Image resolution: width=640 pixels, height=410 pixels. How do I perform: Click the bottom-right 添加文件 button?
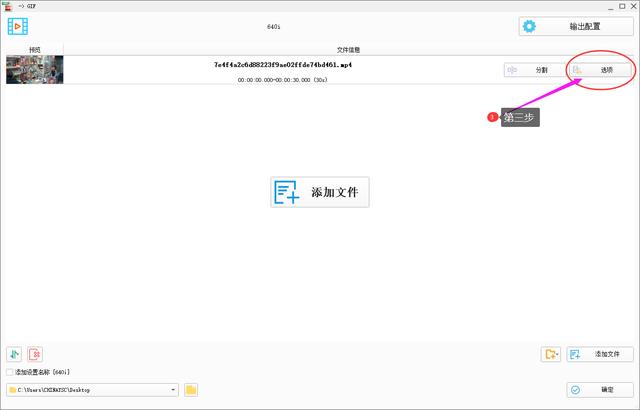pyautogui.click(x=600, y=354)
